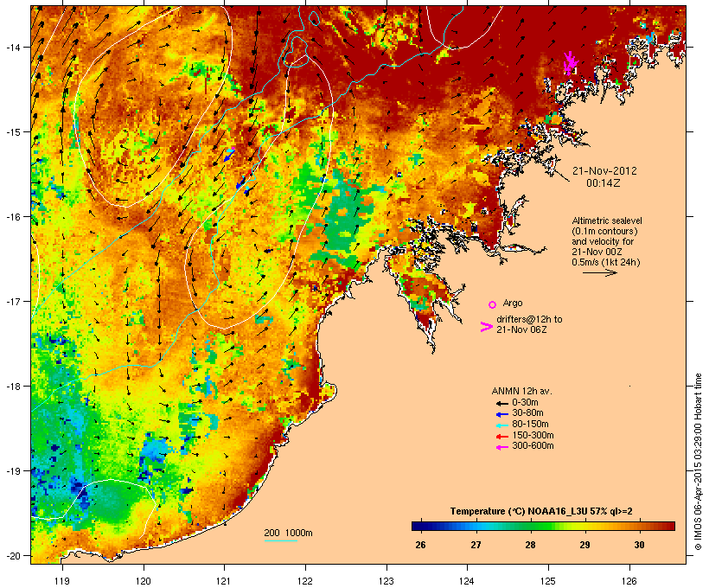
Task: Click the longitude axis label 120
Action: tap(144, 581)
